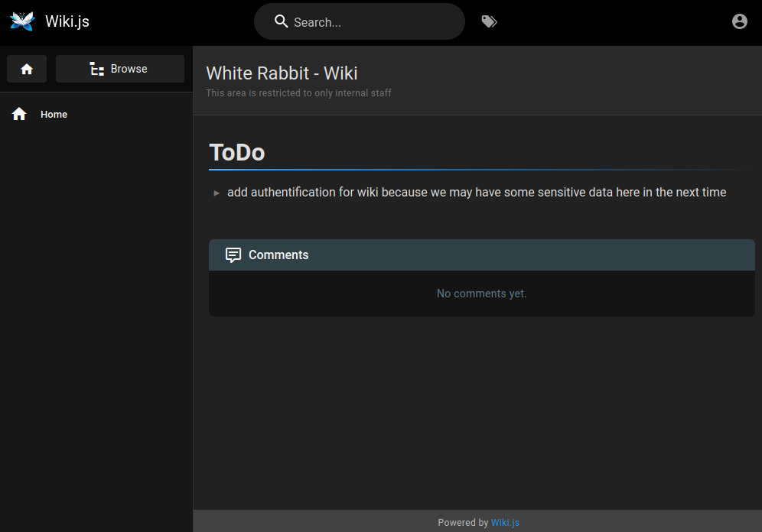
Task: Click the house icon beside Home item
Action: (19, 114)
